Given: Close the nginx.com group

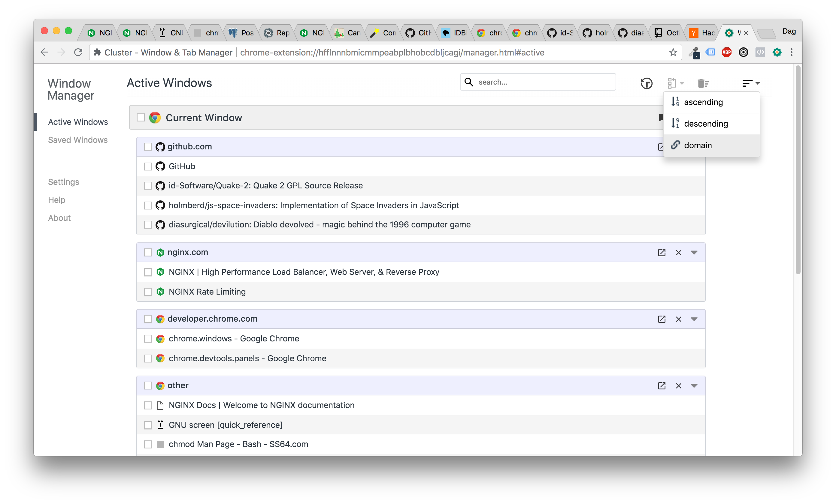Looking at the screenshot, I should (x=678, y=253).
